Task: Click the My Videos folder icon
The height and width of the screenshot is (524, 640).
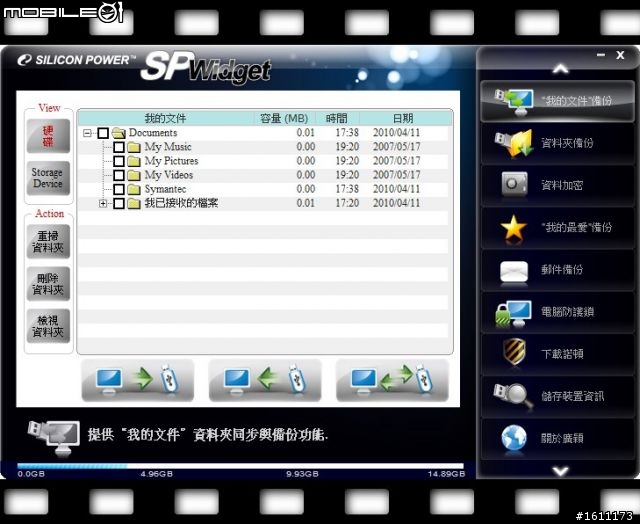Action: click(134, 175)
